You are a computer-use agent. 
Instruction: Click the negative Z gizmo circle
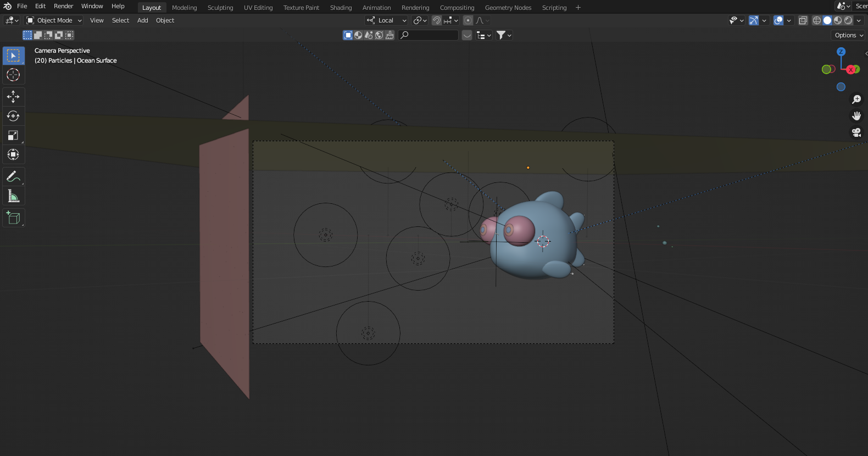[x=841, y=87]
